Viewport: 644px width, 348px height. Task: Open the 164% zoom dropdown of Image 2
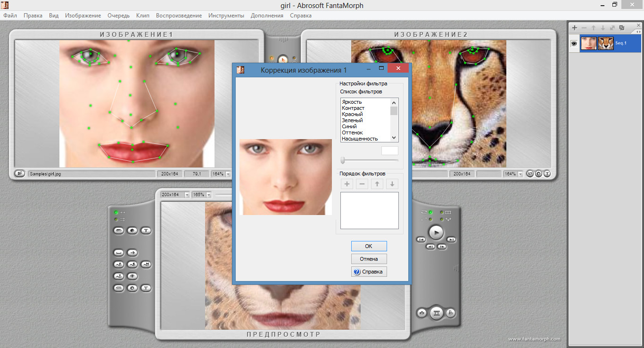coord(520,174)
